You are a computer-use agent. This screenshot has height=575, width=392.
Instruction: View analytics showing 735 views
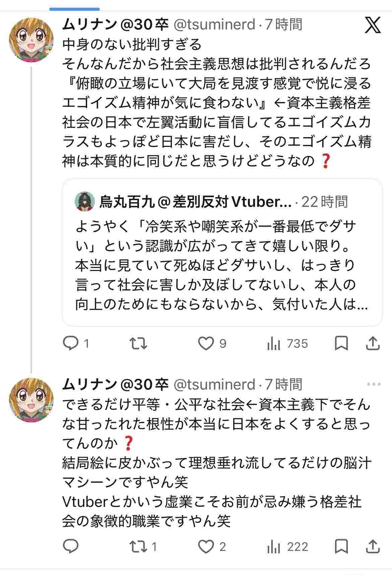287,344
